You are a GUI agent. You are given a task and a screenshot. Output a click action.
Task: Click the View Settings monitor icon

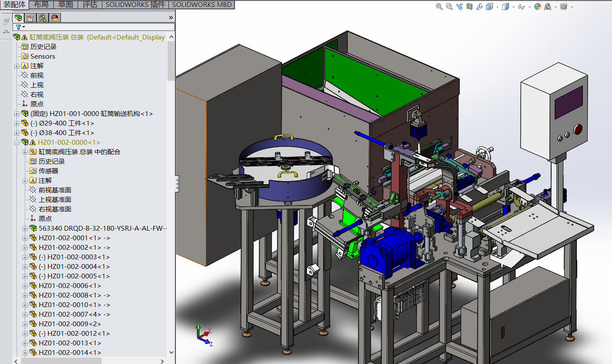[564, 7]
